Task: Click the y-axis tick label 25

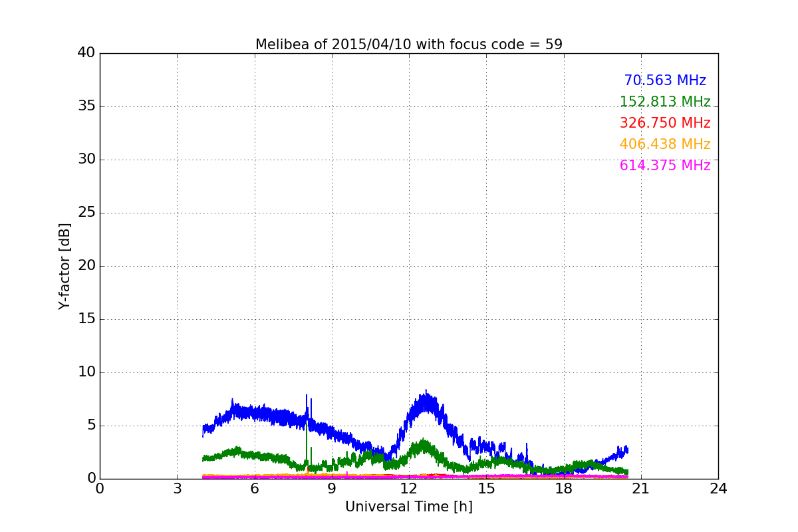Action: click(86, 213)
